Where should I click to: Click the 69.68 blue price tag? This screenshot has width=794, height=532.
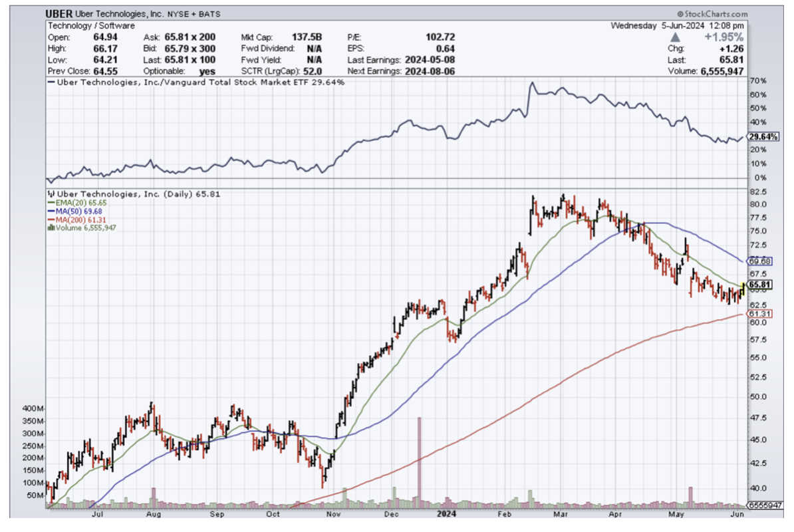(x=760, y=261)
